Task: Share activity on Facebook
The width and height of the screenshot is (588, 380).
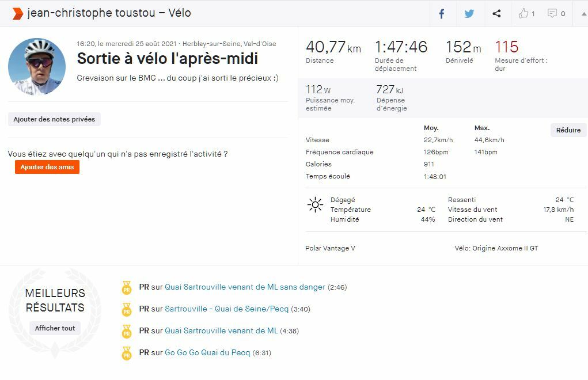Action: pyautogui.click(x=442, y=14)
